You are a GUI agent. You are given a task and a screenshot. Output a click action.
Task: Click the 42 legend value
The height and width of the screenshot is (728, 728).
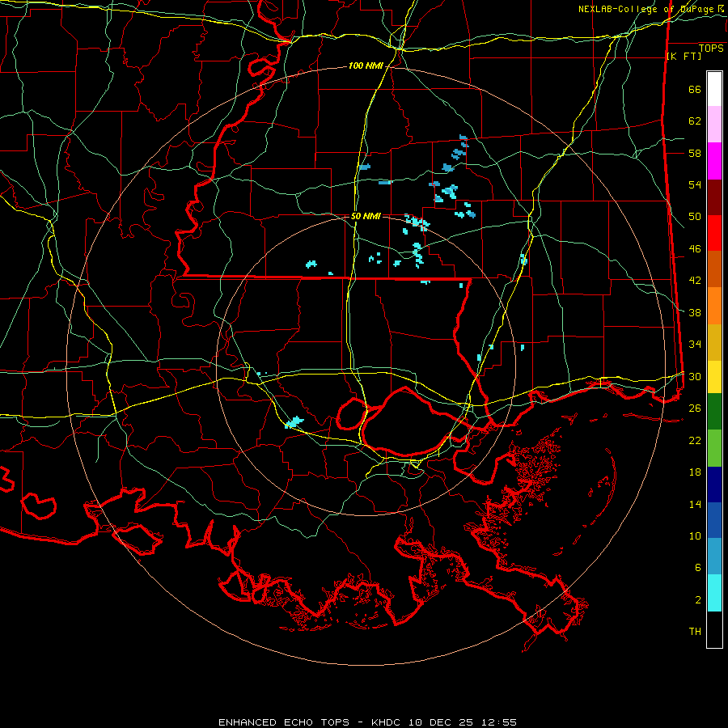[695, 280]
